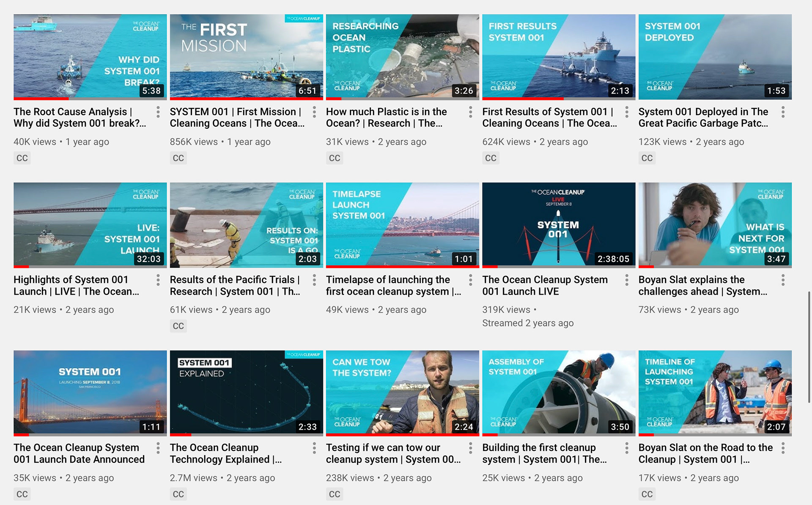Open options menu for System 001 Launch LIVE video
The image size is (812, 505).
pyautogui.click(x=627, y=280)
